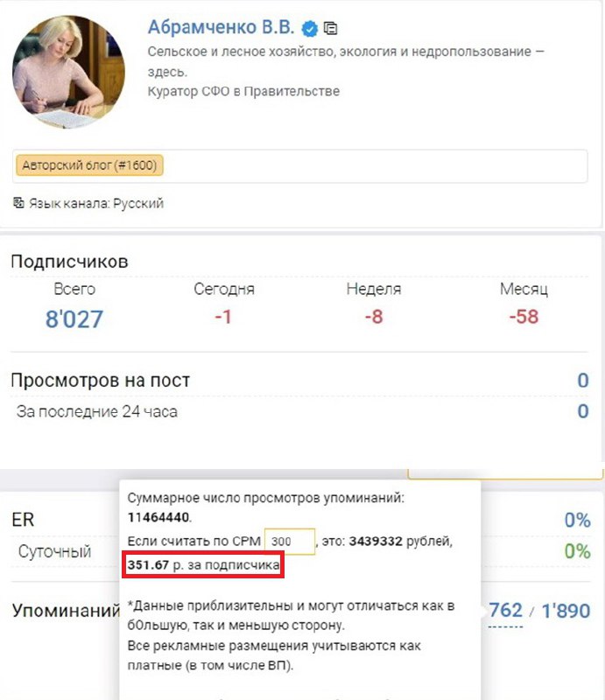Click total subscribers count 8'027

74,319
